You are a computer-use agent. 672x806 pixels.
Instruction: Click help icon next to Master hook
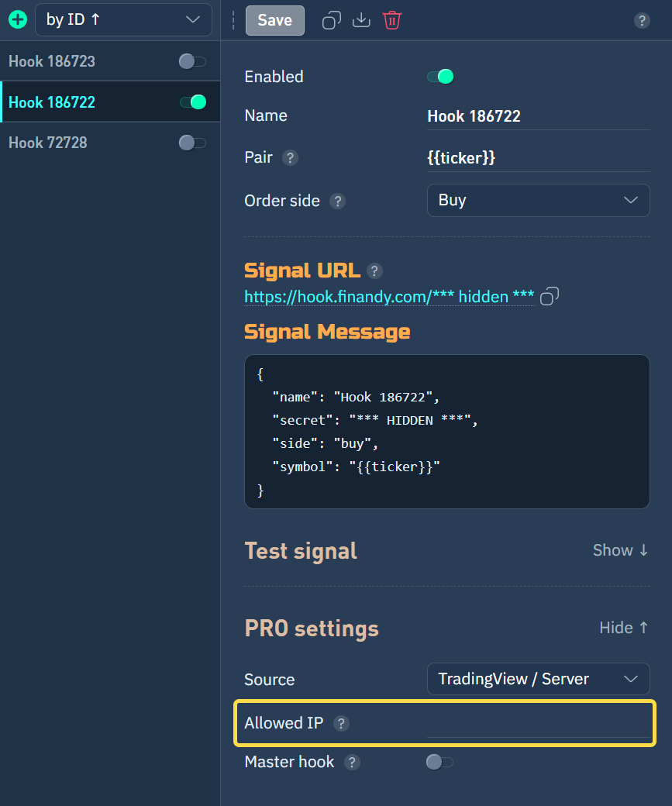pyautogui.click(x=352, y=763)
